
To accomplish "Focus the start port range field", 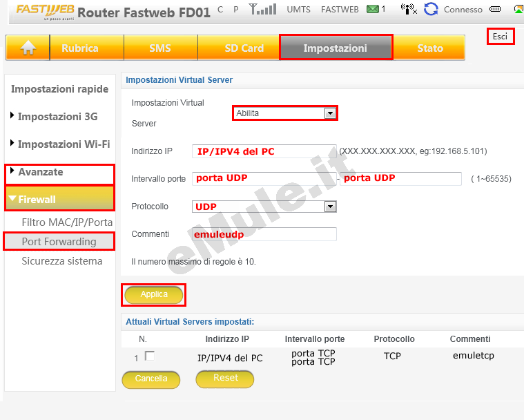I will [x=264, y=178].
